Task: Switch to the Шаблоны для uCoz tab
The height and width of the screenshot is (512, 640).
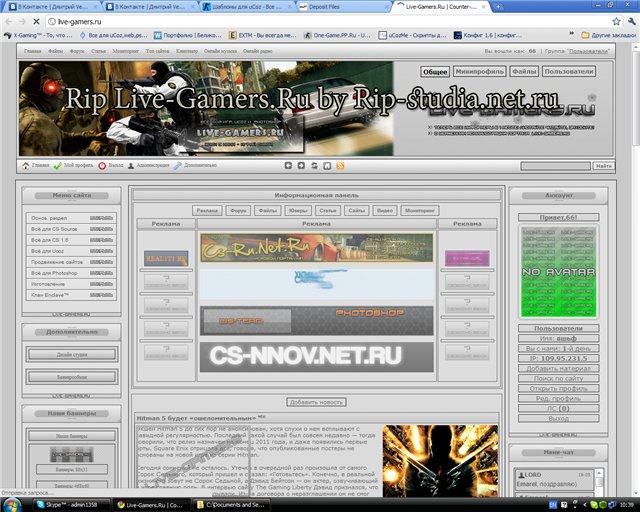Action: [247, 7]
